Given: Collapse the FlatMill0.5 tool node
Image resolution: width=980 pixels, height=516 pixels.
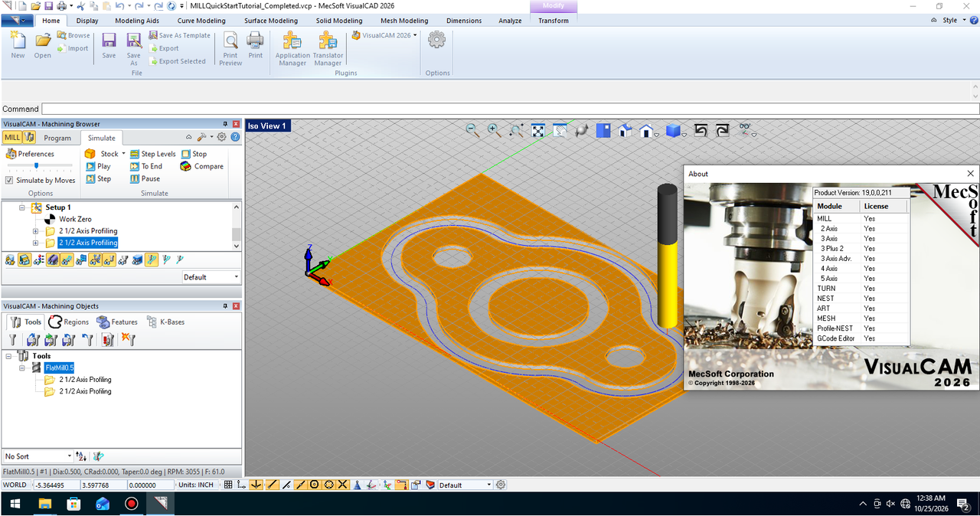Looking at the screenshot, I should 23,368.
